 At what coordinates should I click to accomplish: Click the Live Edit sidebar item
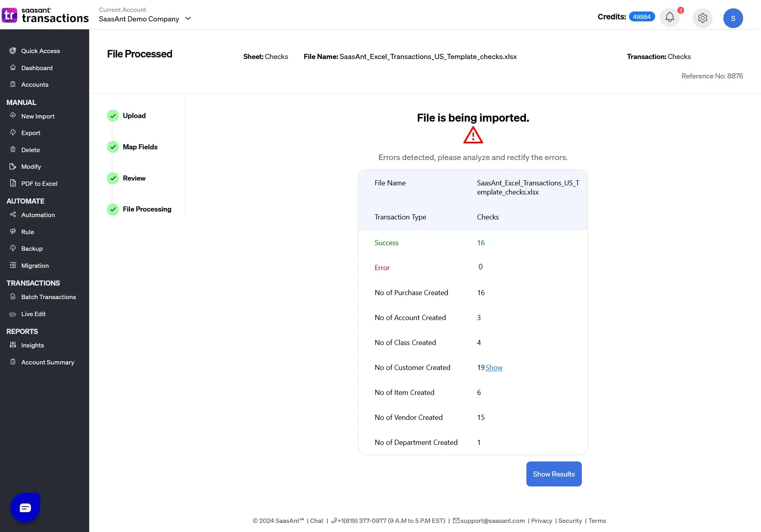33,314
